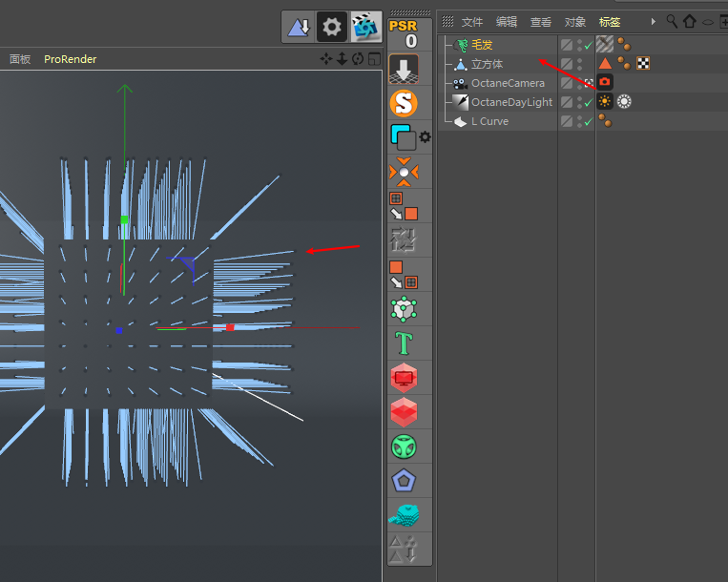Select the OctaneCamera object
728x582 pixels.
point(508,83)
